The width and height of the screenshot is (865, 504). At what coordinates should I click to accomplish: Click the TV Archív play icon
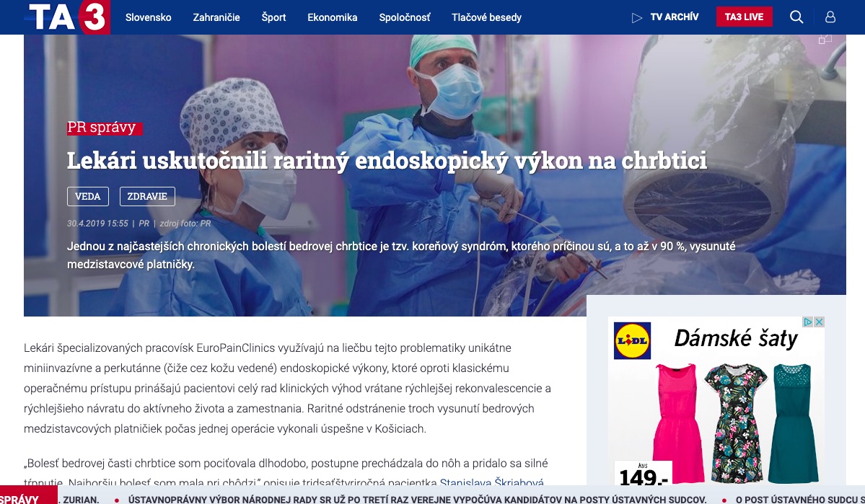click(x=636, y=17)
